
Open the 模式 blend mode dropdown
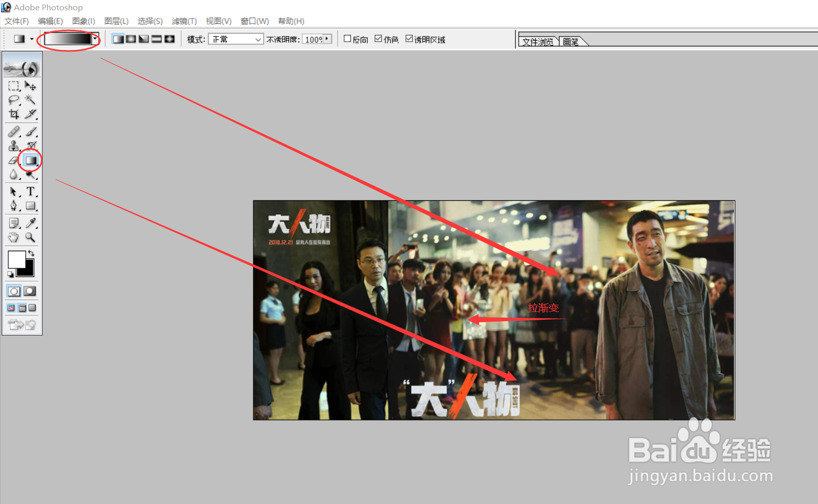point(236,39)
